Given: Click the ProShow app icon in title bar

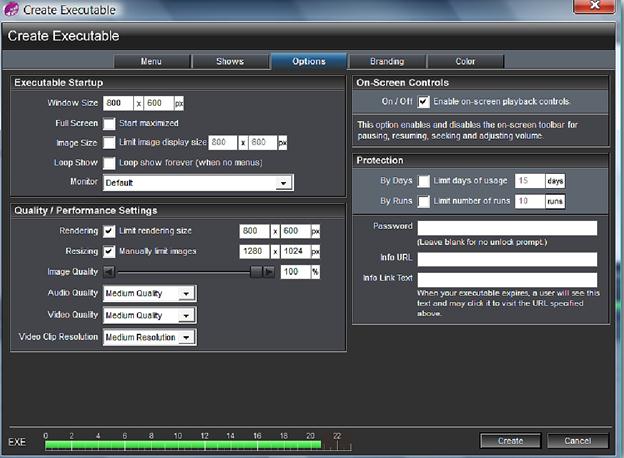Looking at the screenshot, I should pyautogui.click(x=11, y=9).
